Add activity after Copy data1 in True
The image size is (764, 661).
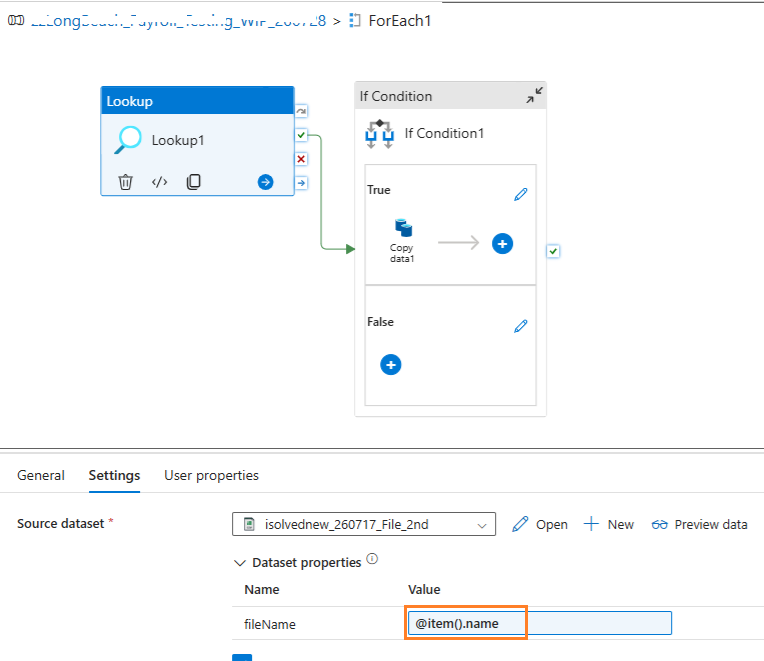click(x=502, y=244)
